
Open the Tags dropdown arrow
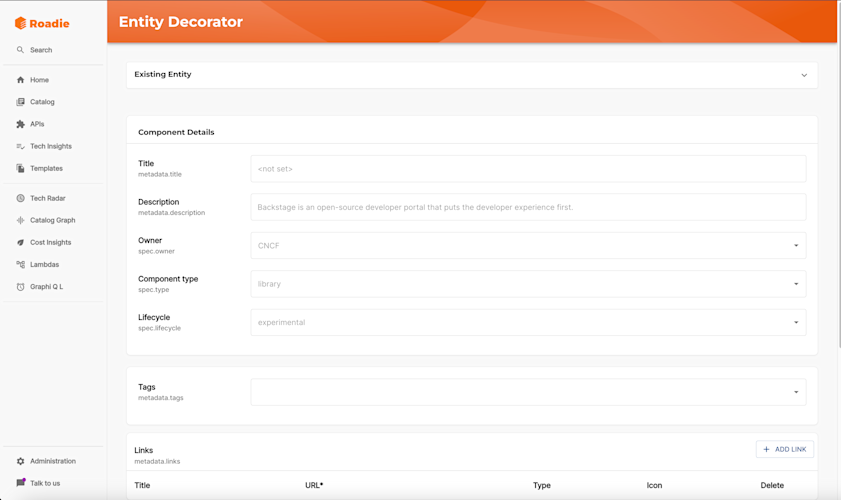click(x=796, y=392)
